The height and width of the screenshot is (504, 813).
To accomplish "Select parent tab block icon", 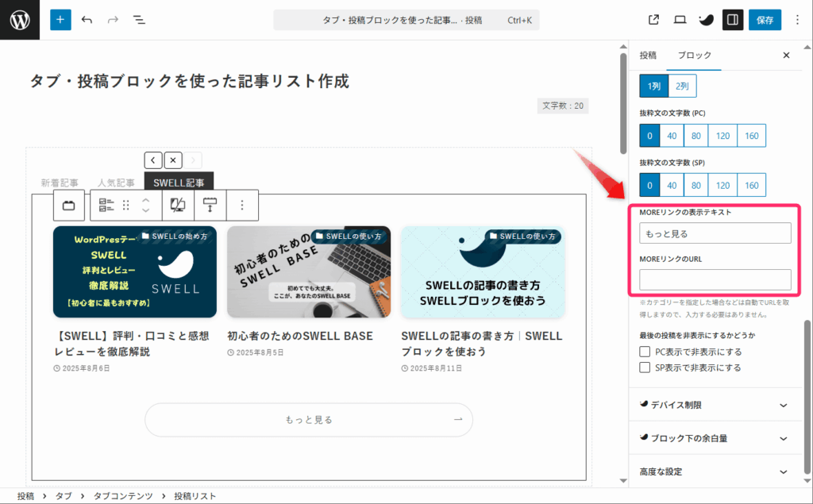I will [x=69, y=206].
